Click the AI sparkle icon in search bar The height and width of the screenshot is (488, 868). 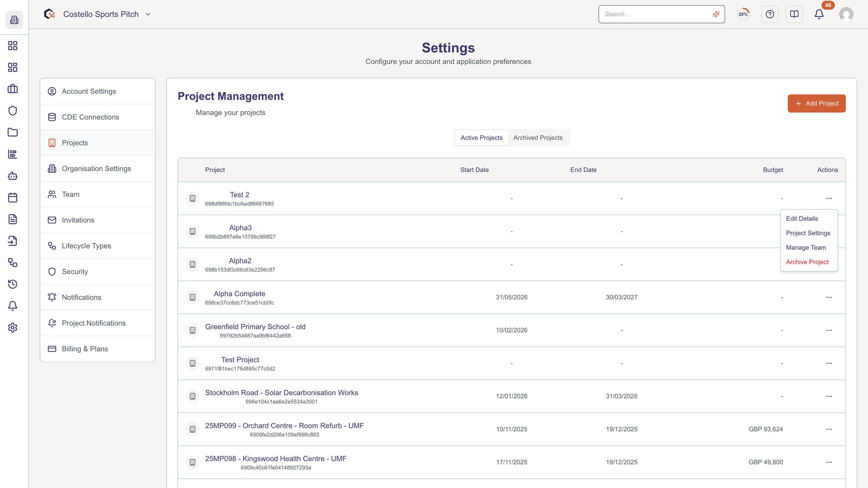pos(716,14)
